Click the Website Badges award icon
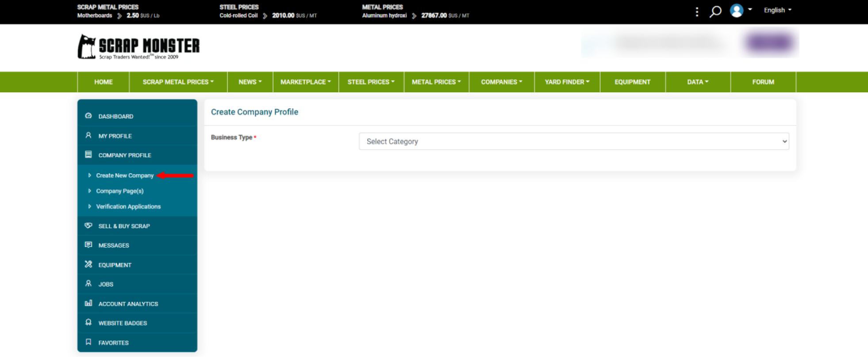This screenshot has width=868, height=357. [88, 323]
